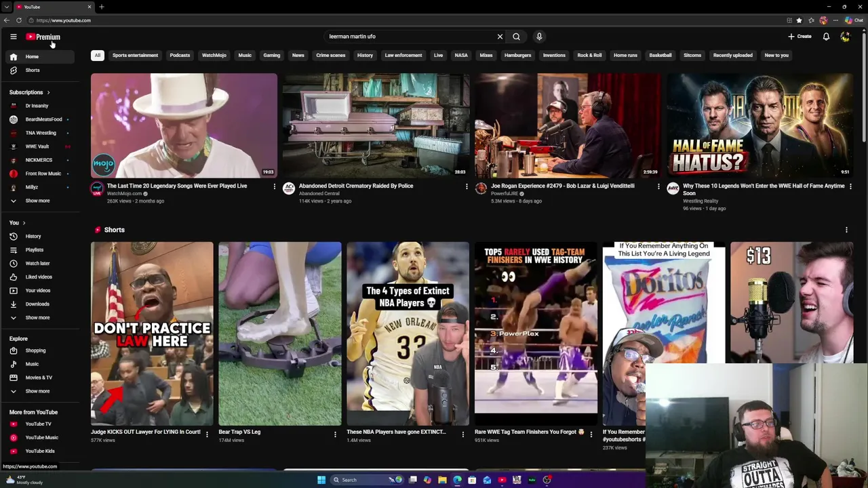Play Abandoned Detroit Crematory thumbnail
This screenshot has width=868, height=488.
(x=376, y=125)
